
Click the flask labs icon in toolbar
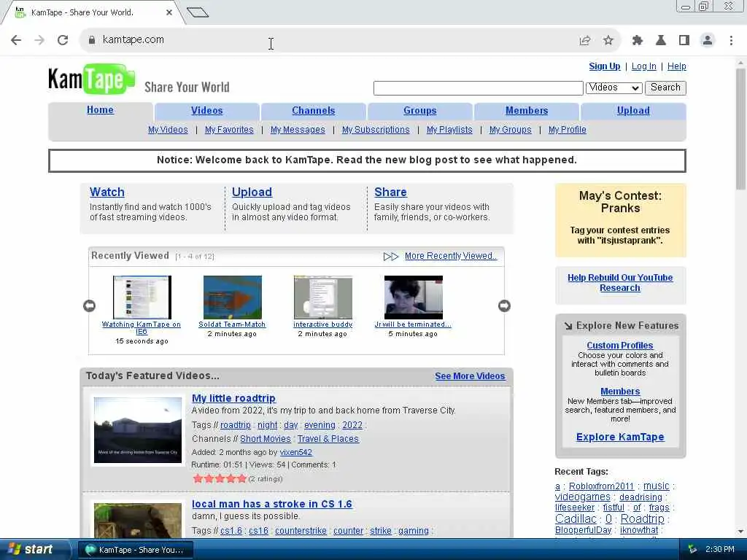(x=661, y=41)
